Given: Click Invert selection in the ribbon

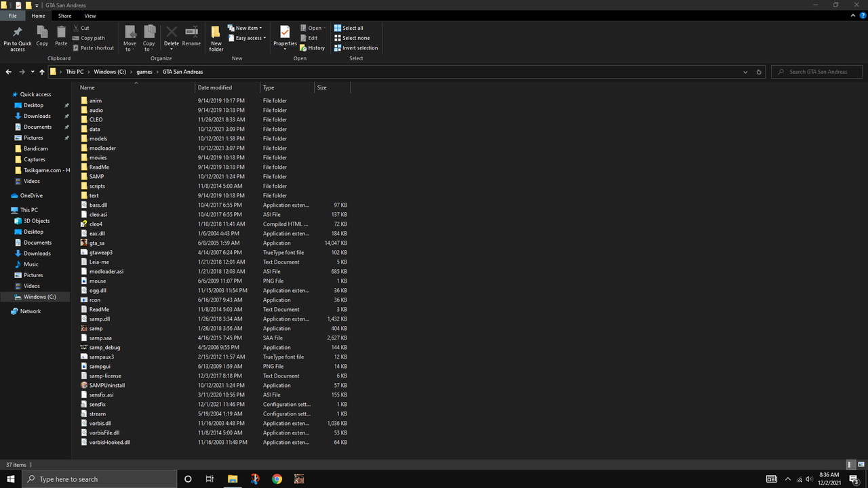Looking at the screenshot, I should (x=356, y=48).
